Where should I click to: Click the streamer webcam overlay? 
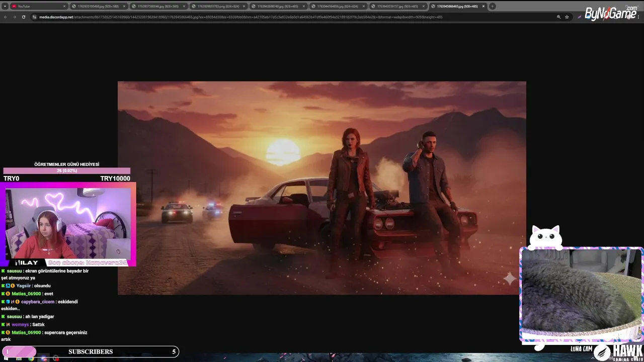point(68,223)
